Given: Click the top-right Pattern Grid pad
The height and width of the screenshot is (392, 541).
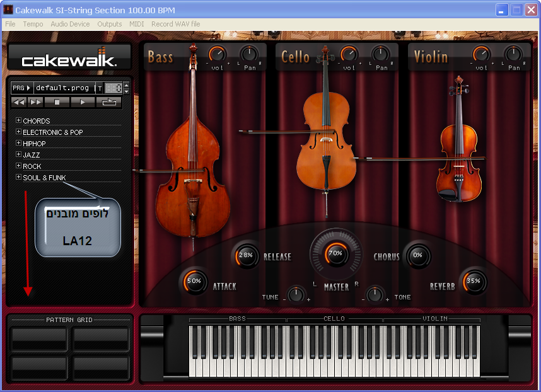Looking at the screenshot, I should tap(101, 339).
